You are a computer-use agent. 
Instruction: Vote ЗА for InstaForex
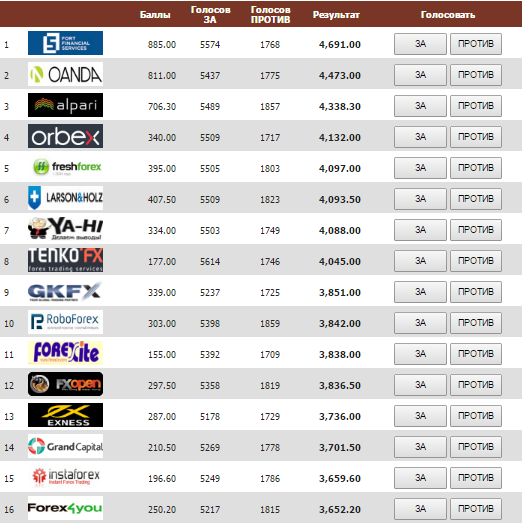pyautogui.click(x=420, y=478)
